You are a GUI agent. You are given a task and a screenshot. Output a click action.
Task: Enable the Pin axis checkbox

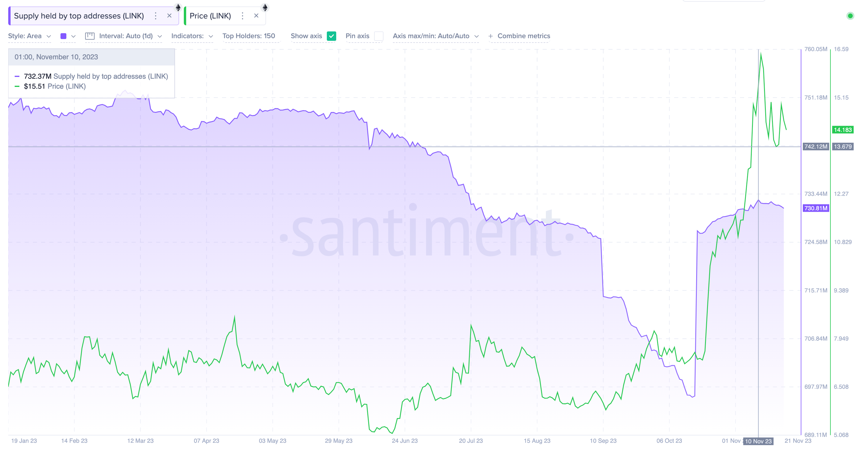(379, 36)
